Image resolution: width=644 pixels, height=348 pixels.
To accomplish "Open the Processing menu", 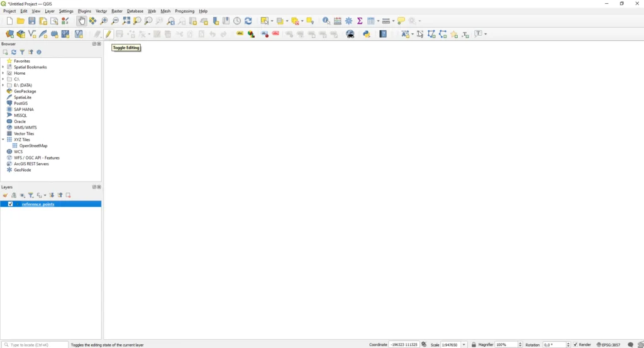I will coord(184,11).
